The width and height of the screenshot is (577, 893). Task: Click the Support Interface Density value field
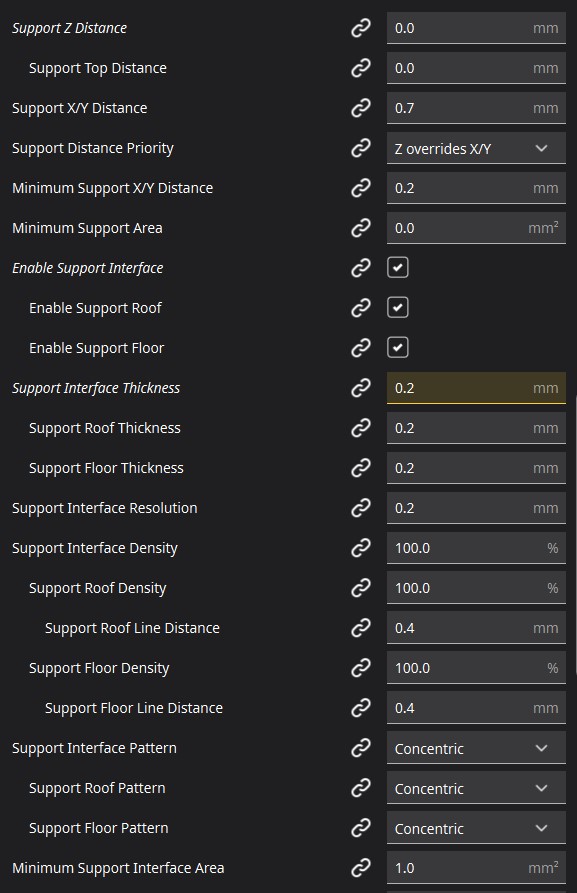475,548
